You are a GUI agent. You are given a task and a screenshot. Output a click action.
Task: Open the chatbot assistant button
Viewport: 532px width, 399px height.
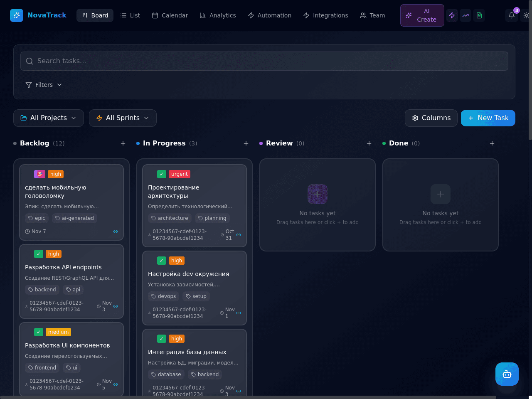click(x=507, y=374)
